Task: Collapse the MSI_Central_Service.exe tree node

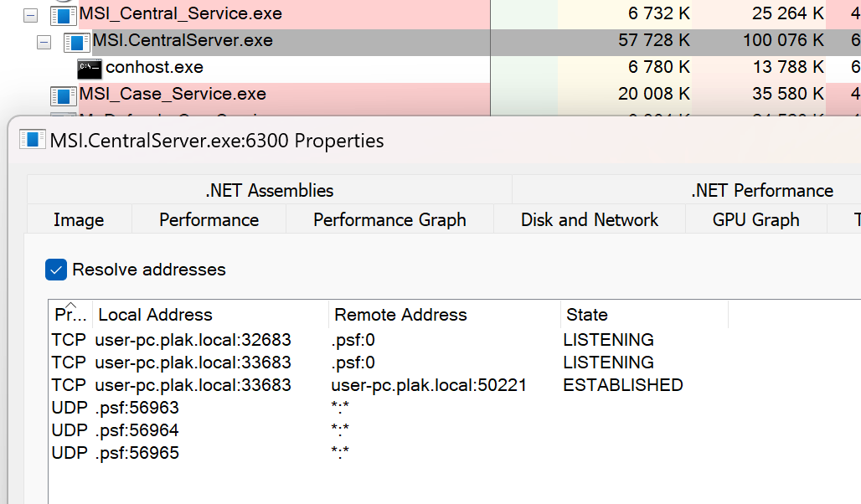Action: click(x=31, y=14)
